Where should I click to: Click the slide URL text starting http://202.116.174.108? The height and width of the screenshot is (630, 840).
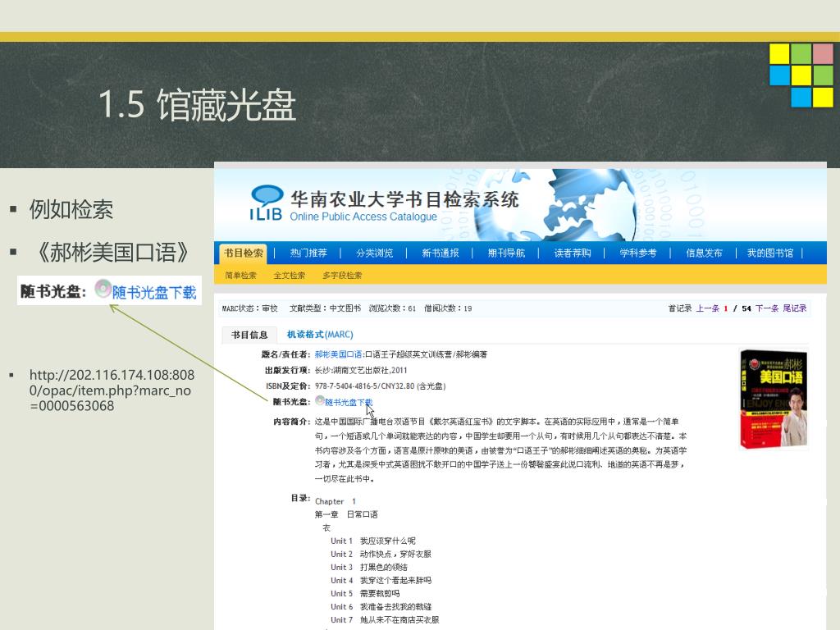coord(112,390)
